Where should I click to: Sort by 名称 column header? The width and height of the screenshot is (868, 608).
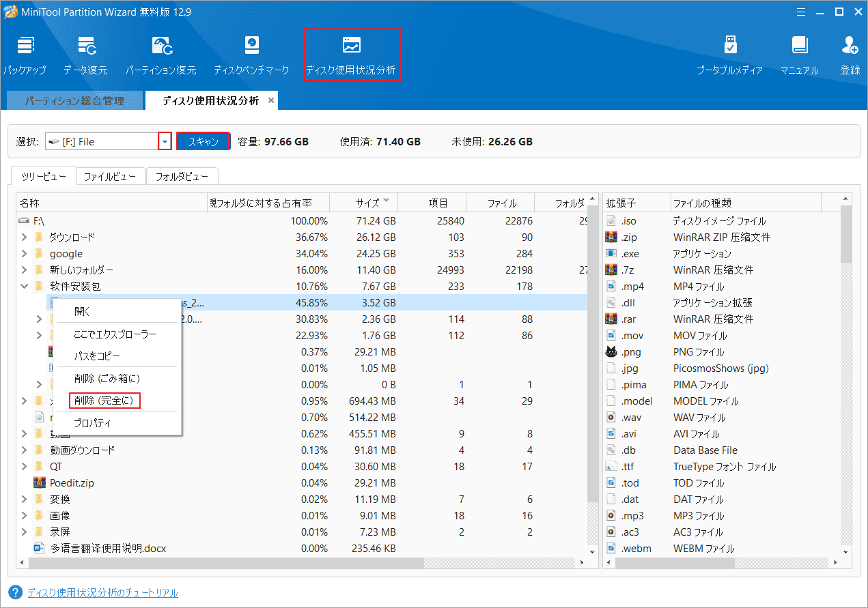click(112, 203)
